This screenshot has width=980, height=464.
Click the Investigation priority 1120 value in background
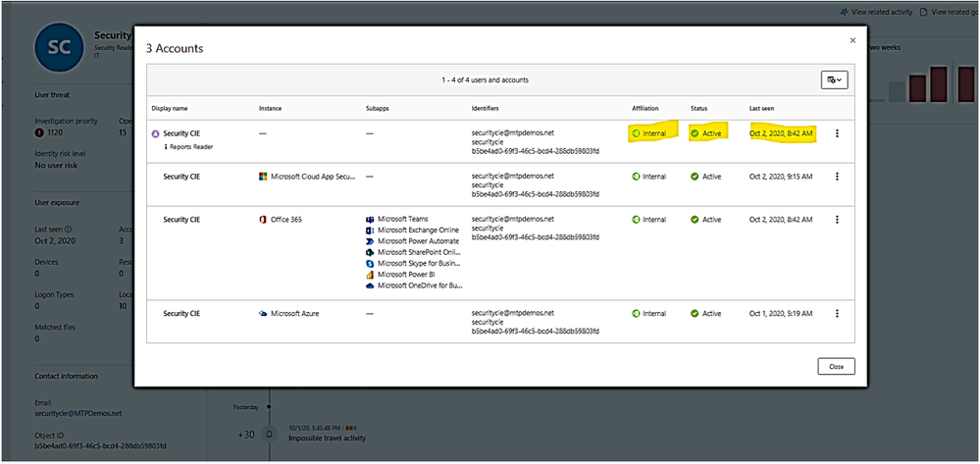[x=53, y=132]
